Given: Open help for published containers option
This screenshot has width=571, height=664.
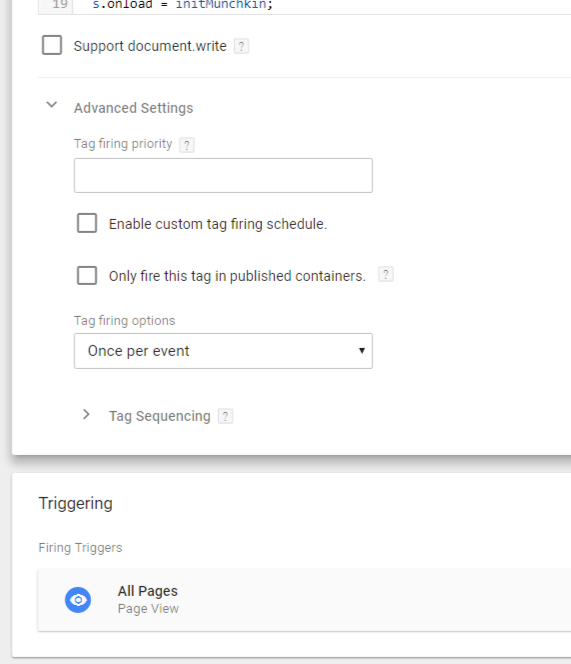Looking at the screenshot, I should 386,274.
